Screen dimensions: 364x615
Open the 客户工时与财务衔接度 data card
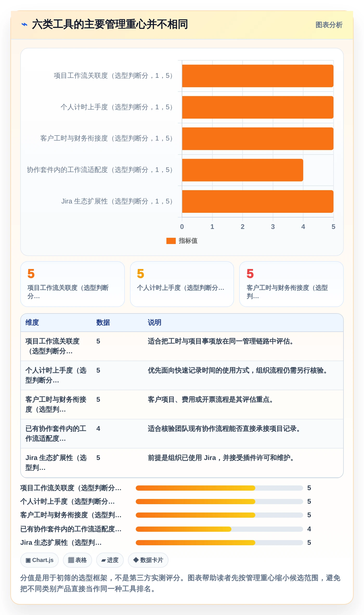click(291, 284)
